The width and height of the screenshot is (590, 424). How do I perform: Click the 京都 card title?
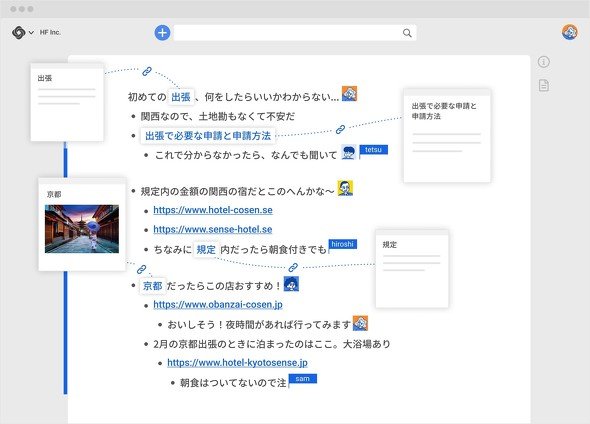point(54,195)
